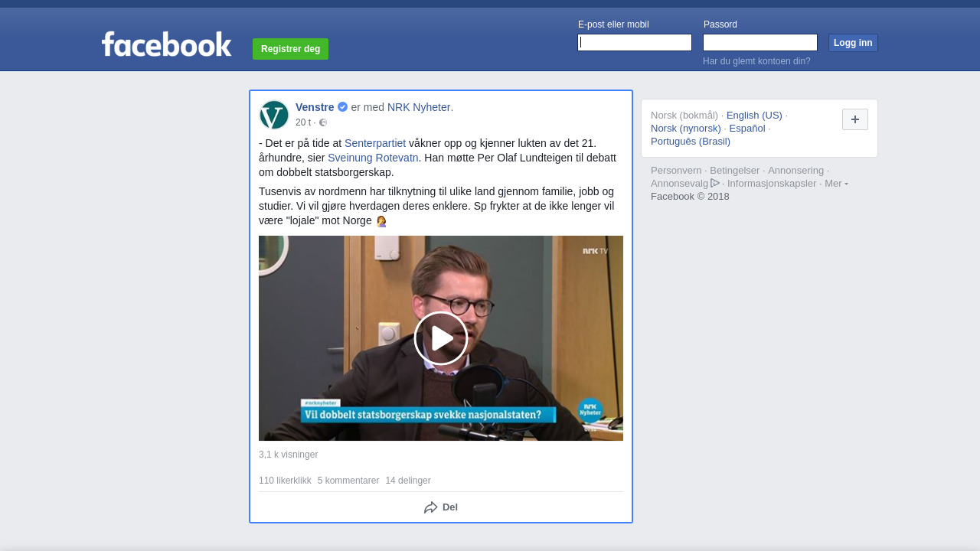Click 3,1 k visninger text
980x551 pixels.
(288, 455)
